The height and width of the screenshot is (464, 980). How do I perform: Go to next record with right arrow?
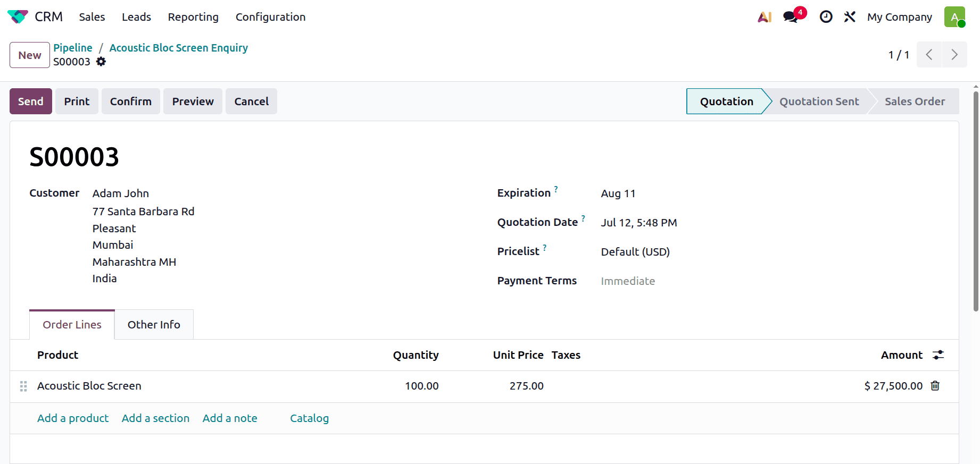954,55
